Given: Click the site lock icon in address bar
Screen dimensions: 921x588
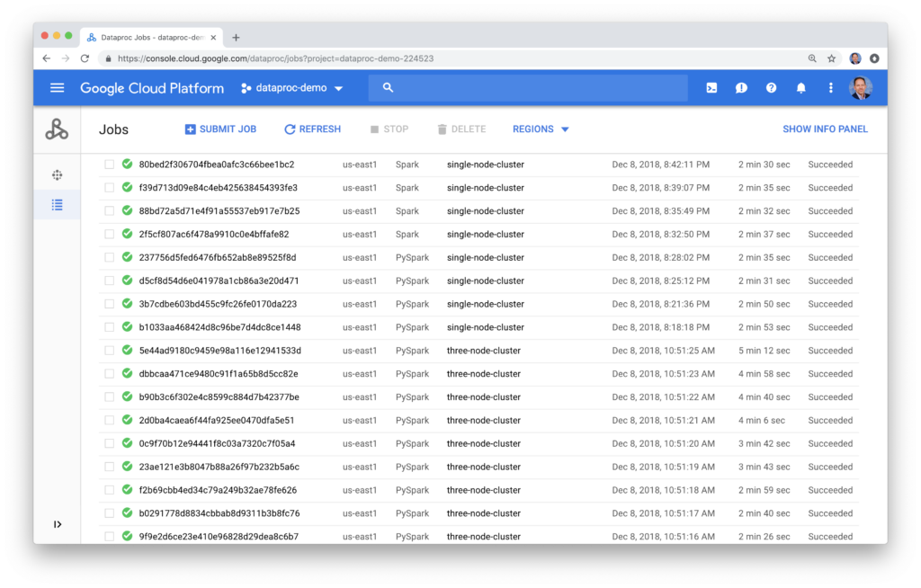Looking at the screenshot, I should coord(108,58).
